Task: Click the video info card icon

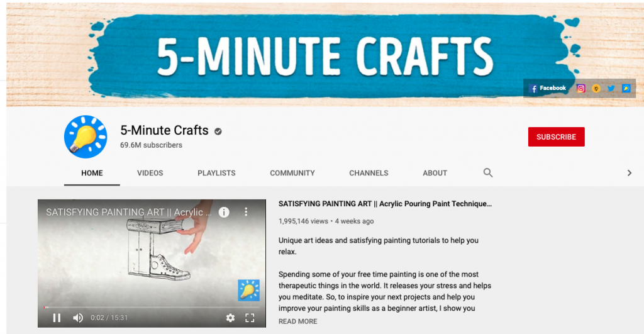Action: pos(224,213)
